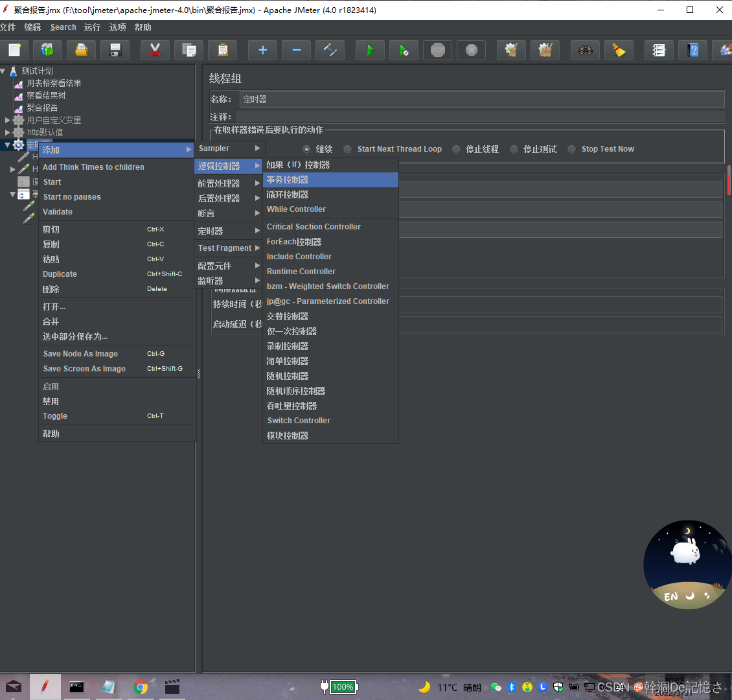Open the 运行 menu in menu bar
732x700 pixels.
pos(92,28)
